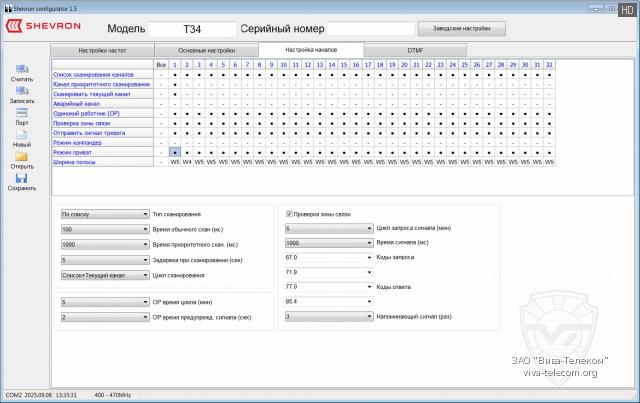Click the Сохранить (Save) floppy disk icon
Image resolution: width=640 pixels, height=403 pixels.
tap(21, 178)
